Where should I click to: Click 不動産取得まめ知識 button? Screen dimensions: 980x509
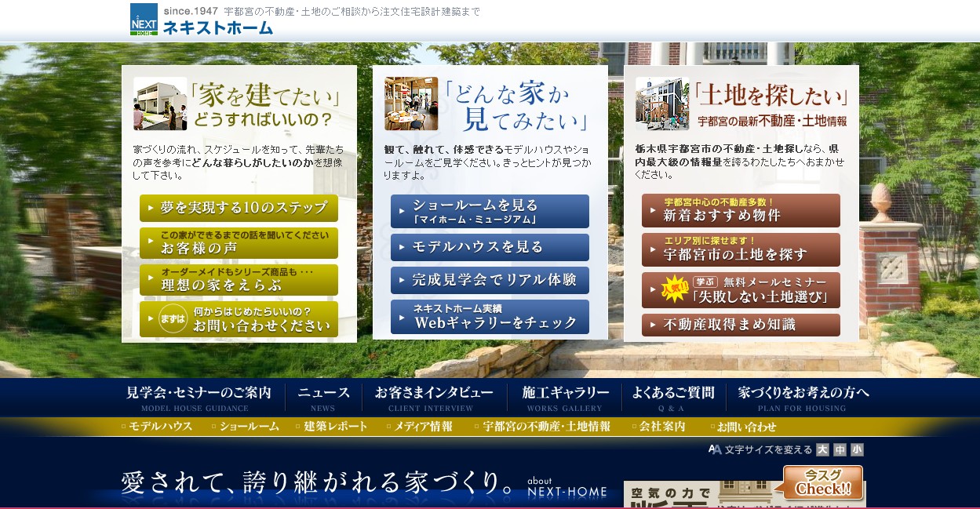(x=741, y=325)
